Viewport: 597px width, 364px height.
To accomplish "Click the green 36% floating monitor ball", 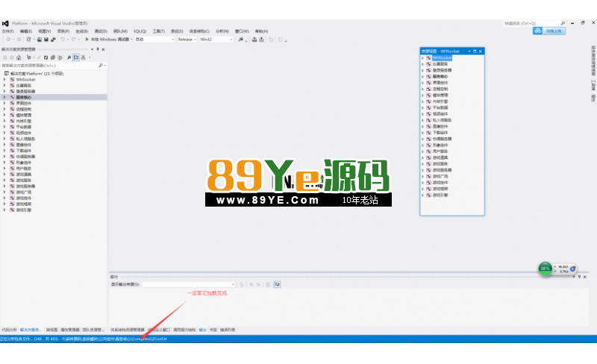I will (x=546, y=269).
